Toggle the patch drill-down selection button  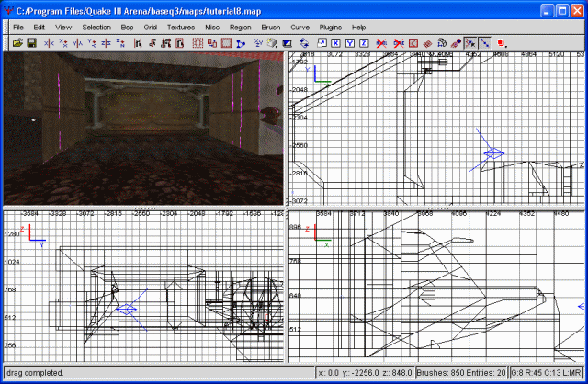point(484,43)
